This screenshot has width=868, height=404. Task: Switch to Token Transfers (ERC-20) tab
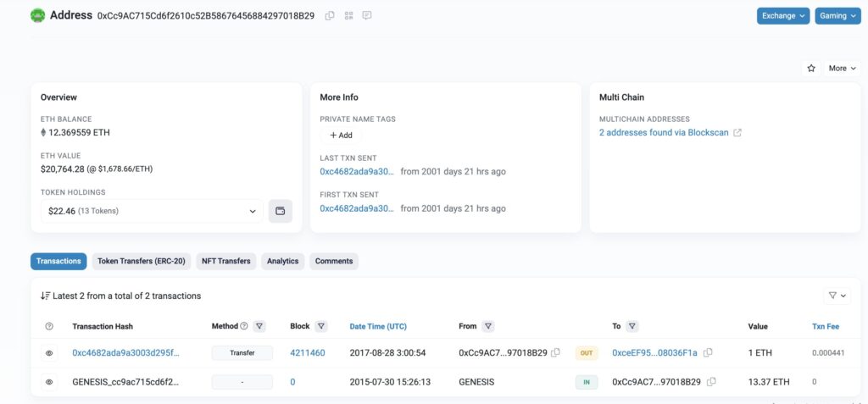(142, 261)
